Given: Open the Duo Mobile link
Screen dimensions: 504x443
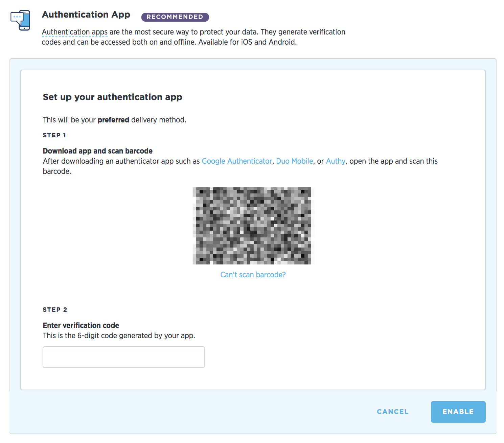Looking at the screenshot, I should [295, 161].
